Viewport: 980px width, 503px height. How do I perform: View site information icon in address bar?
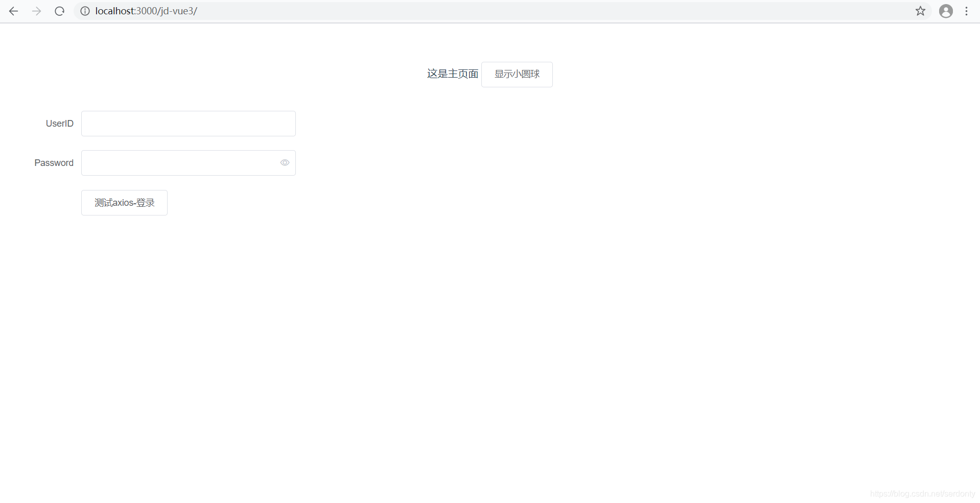[85, 11]
